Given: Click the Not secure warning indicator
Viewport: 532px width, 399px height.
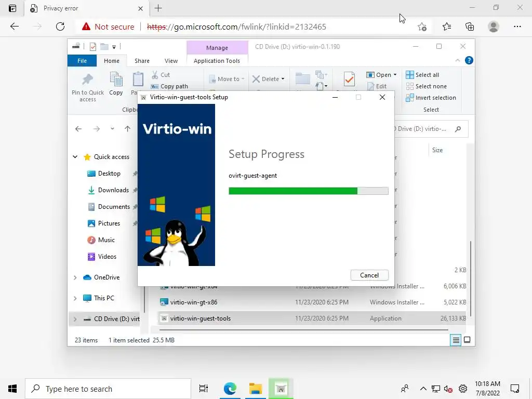Looking at the screenshot, I should pos(108,26).
